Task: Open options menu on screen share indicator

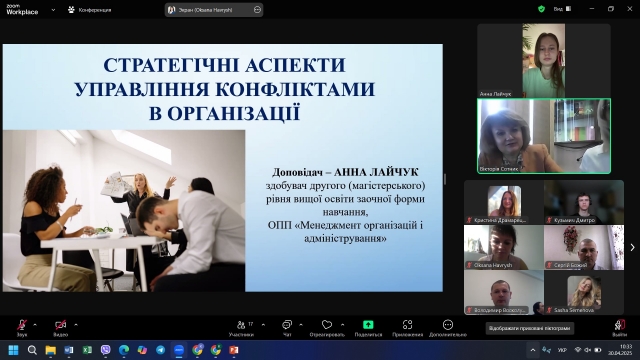Action: [257, 10]
